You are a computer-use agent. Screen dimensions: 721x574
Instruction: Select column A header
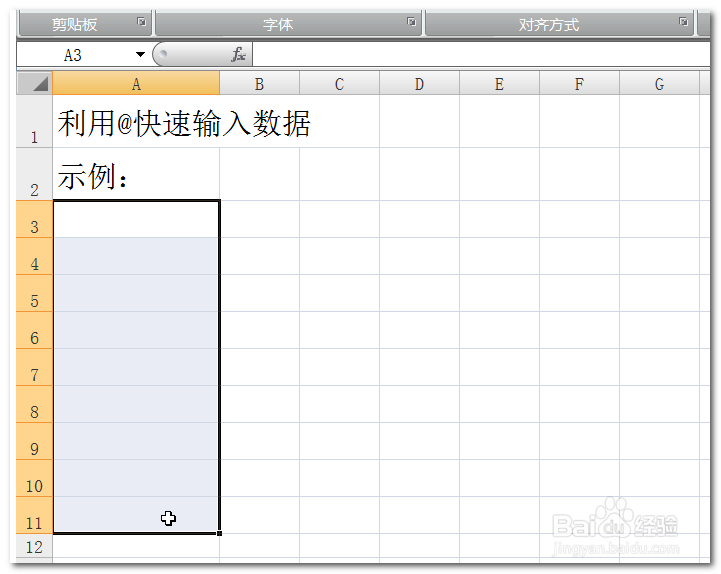tap(136, 84)
